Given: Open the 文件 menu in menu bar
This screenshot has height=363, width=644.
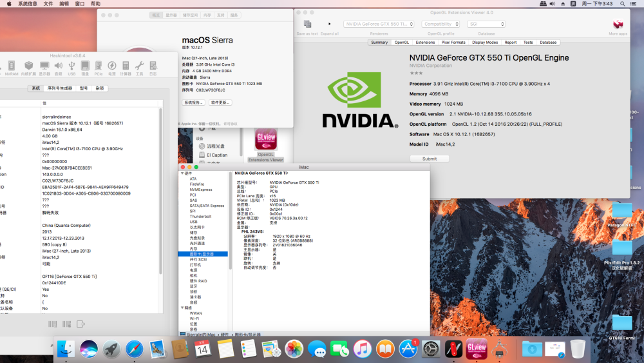Looking at the screenshot, I should 48,4.
